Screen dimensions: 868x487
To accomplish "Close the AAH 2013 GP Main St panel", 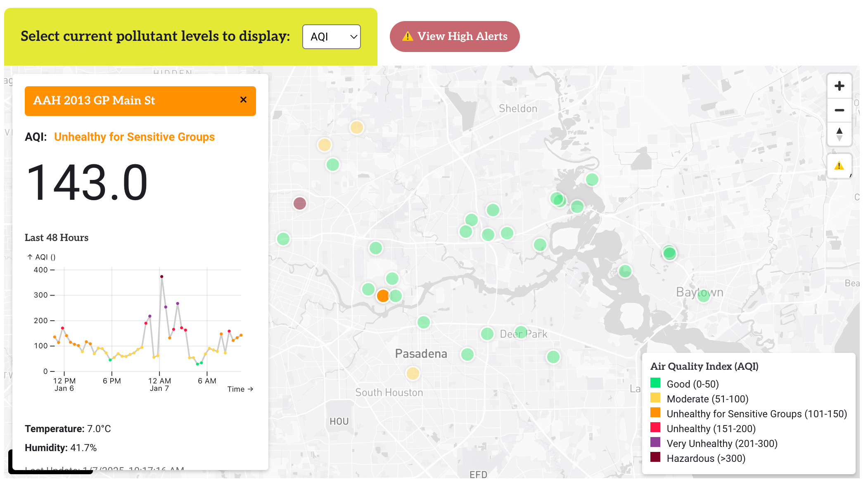I will [243, 100].
